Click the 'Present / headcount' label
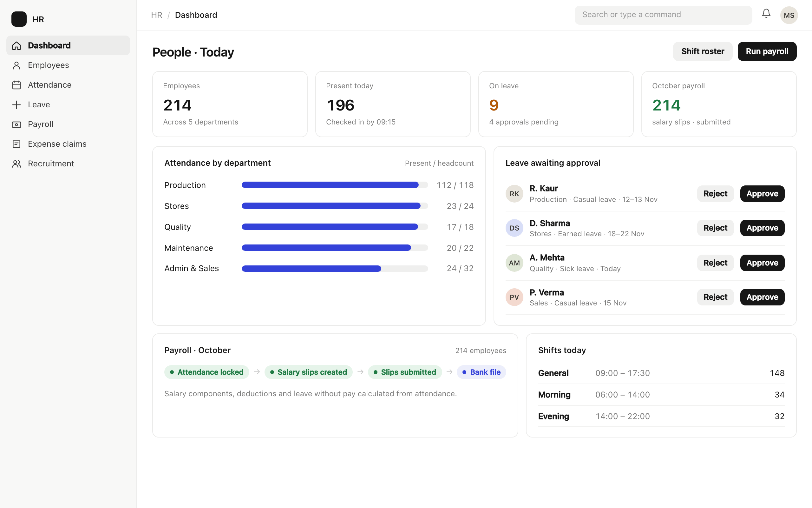 (x=439, y=163)
